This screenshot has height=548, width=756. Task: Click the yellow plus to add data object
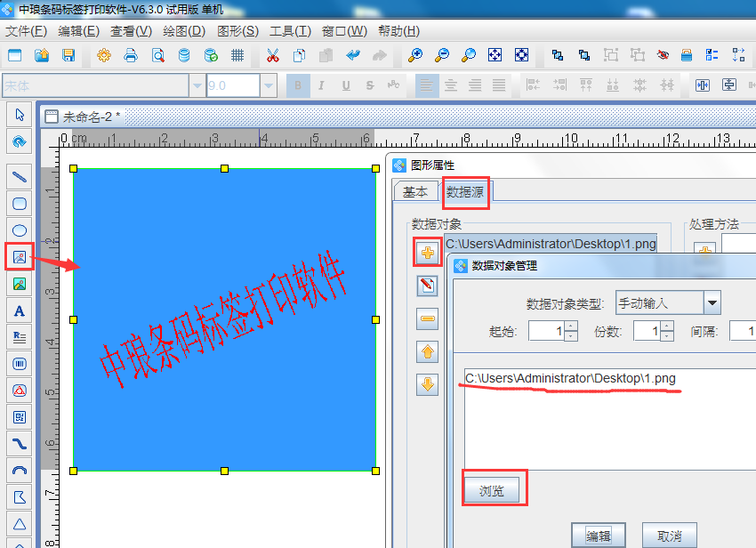tap(428, 251)
